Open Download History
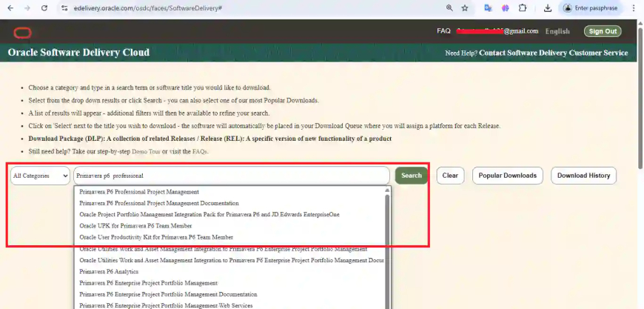 click(x=583, y=176)
